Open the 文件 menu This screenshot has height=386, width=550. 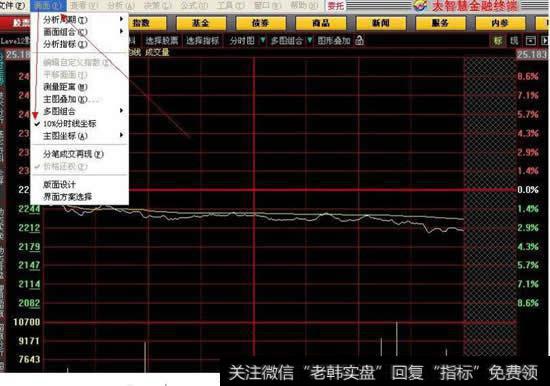click(13, 5)
